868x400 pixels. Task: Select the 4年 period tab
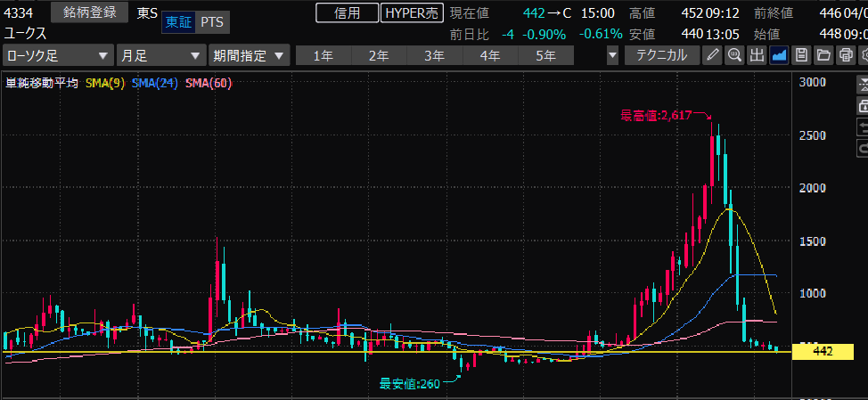point(490,56)
